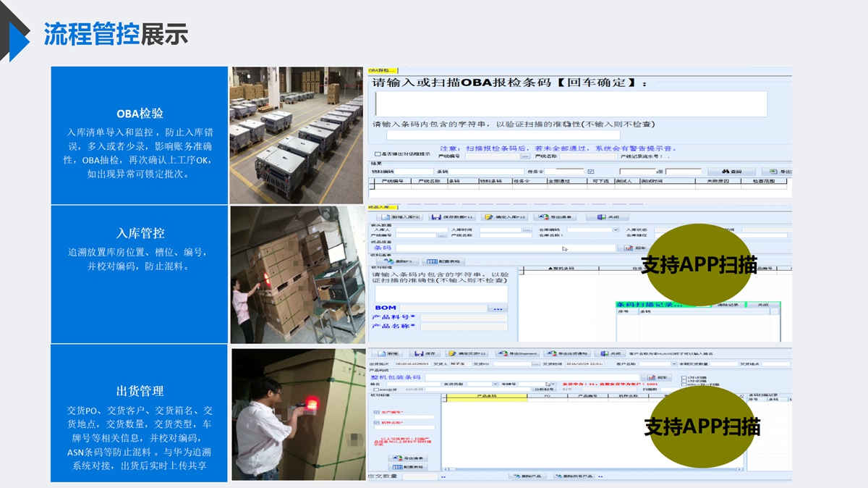
Task: Click 保存数据F11 in the 入库 toolbar
Action: [451, 217]
